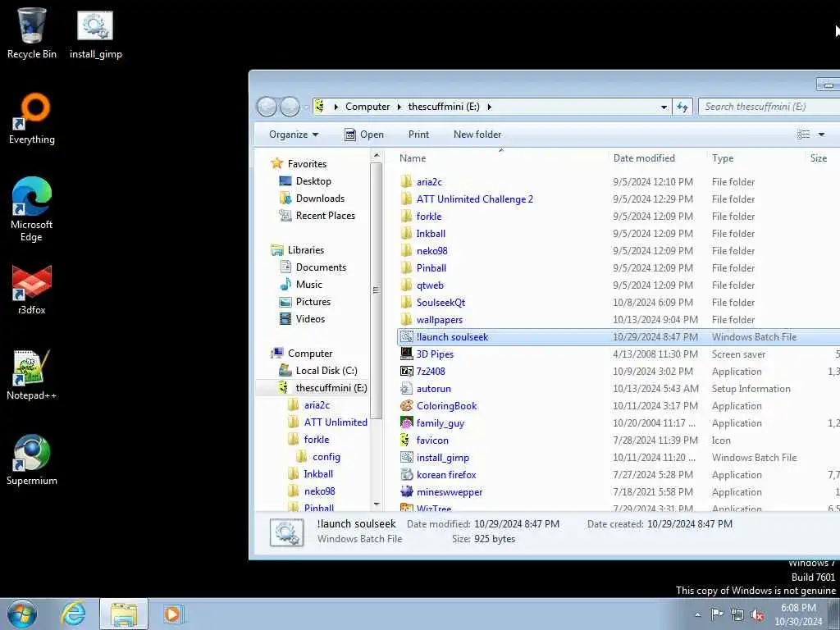
Task: Select the favicon icon file
Action: tap(432, 441)
